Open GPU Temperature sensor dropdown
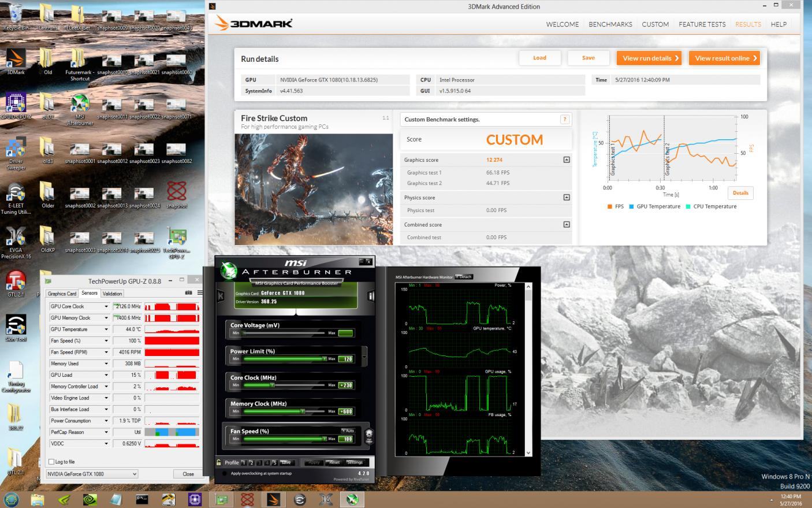The width and height of the screenshot is (812, 508). coord(106,329)
